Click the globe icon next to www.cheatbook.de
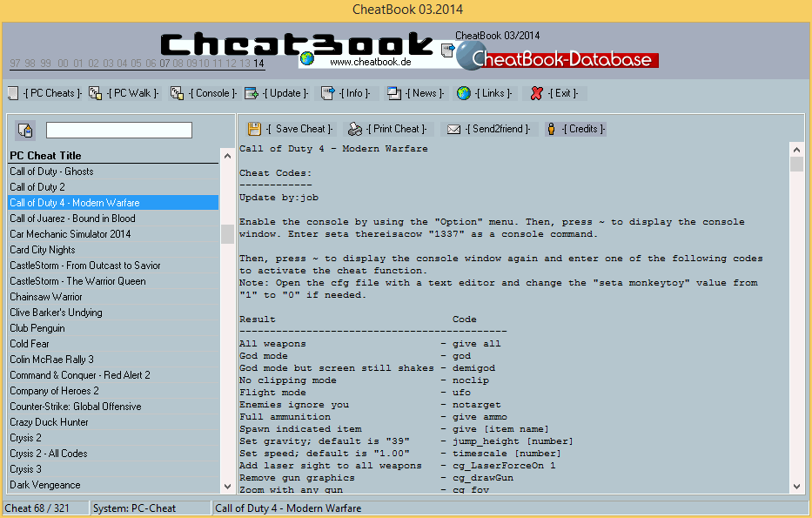Screen dimensions: 812x518 click(x=307, y=58)
